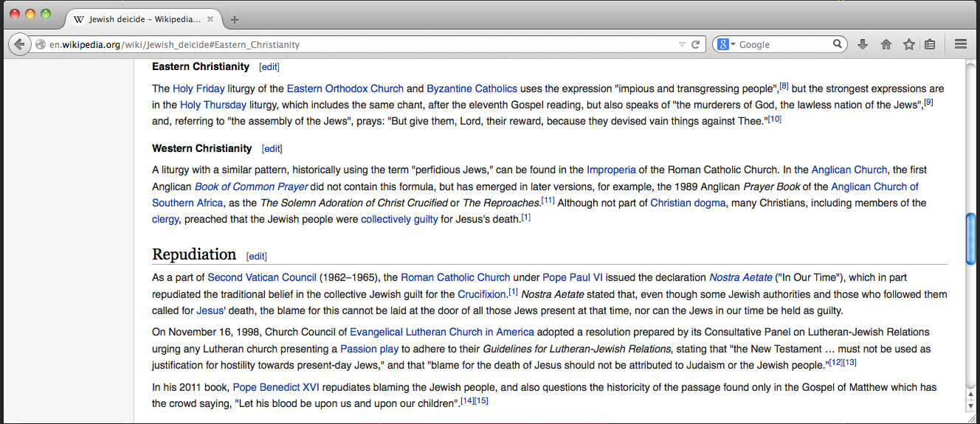Follow the Passion play link
This screenshot has height=424, width=980.
[x=369, y=348]
